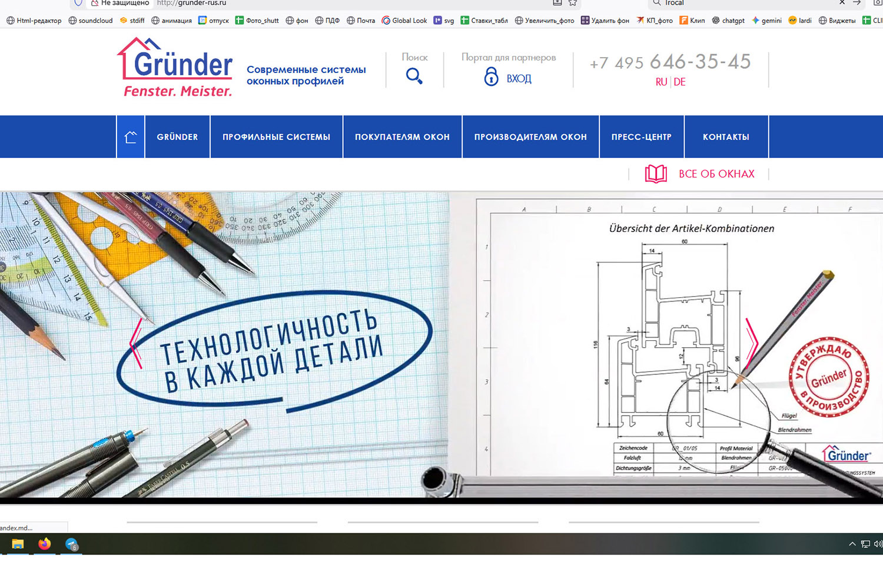Viewport: 883px width, 588px height.
Task: Open the Профильные системы menu
Action: point(276,137)
